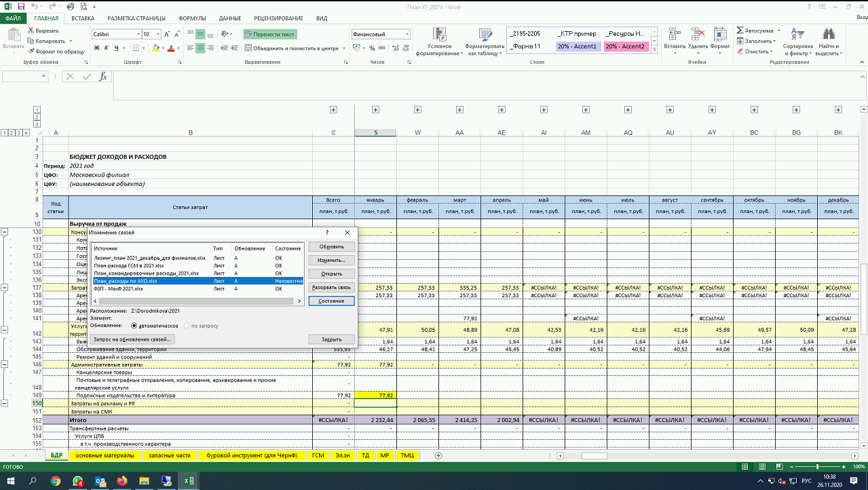The image size is (868, 490).
Task: Click the Save icon in quick access toolbar
Action: pos(21,5)
